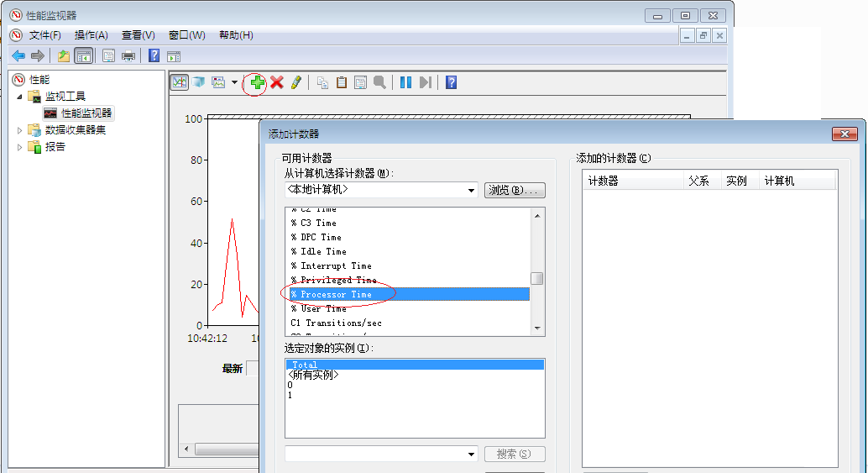The height and width of the screenshot is (473, 868).
Task: Click the 搜索(S) button
Action: point(515,455)
